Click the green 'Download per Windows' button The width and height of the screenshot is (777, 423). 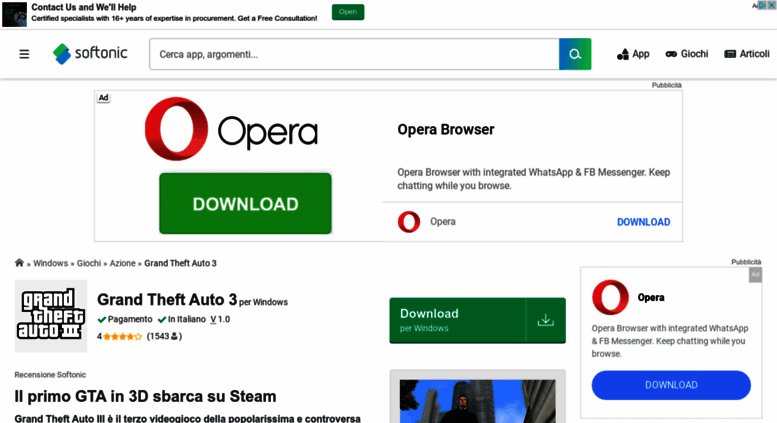[477, 320]
